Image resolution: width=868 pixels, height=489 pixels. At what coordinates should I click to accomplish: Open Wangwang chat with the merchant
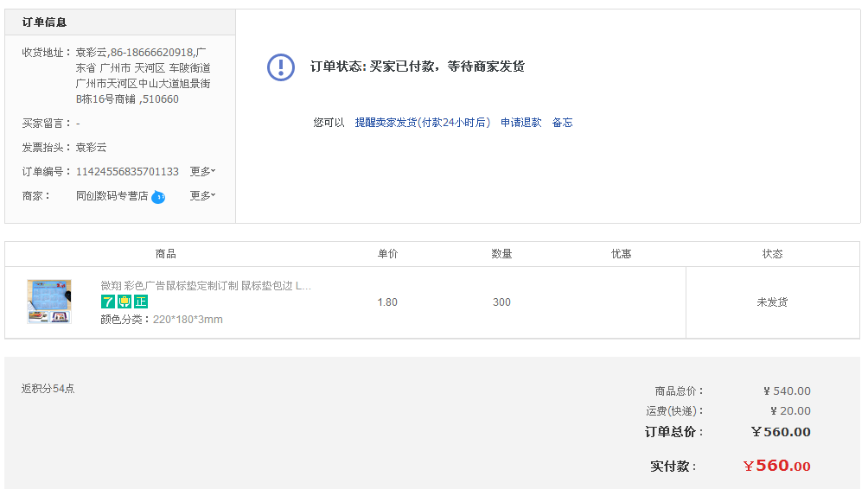[158, 197]
